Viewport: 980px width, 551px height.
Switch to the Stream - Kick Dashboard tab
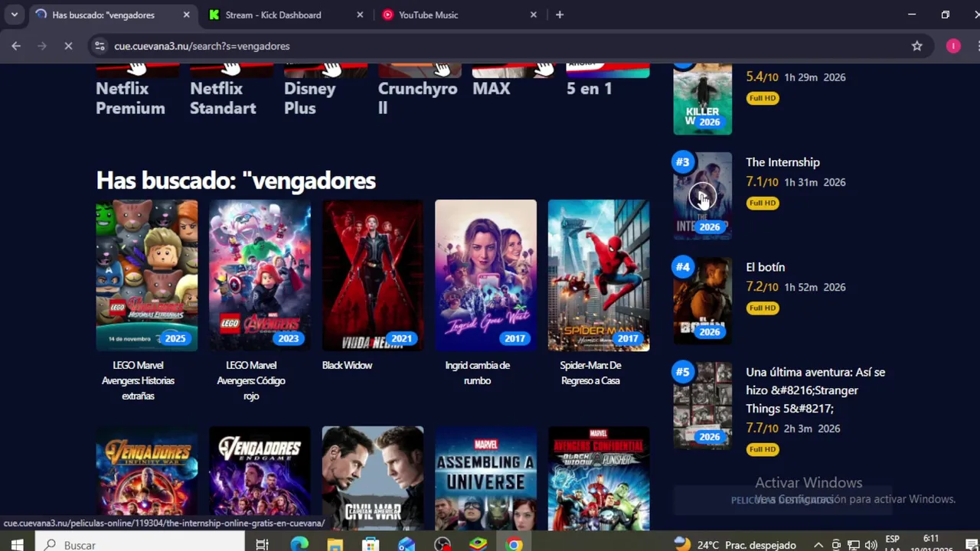pos(273,15)
